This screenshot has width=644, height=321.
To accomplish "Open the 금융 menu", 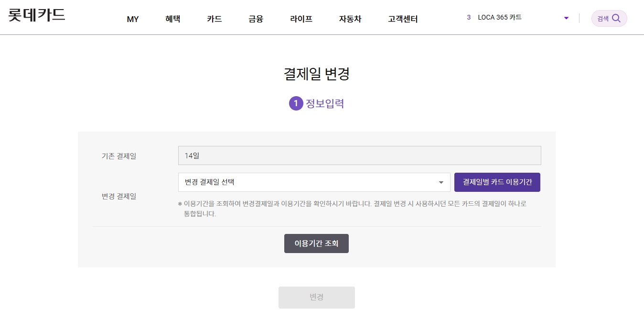I will [x=256, y=19].
